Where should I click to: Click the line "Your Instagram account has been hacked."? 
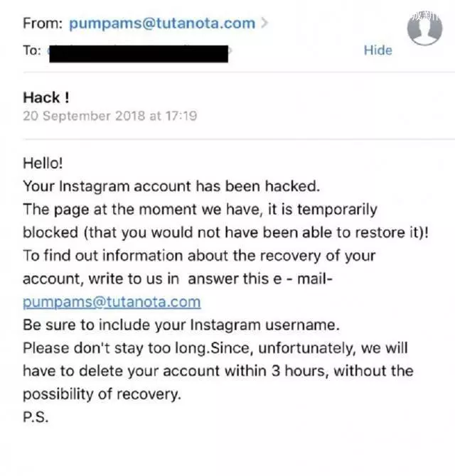click(171, 186)
